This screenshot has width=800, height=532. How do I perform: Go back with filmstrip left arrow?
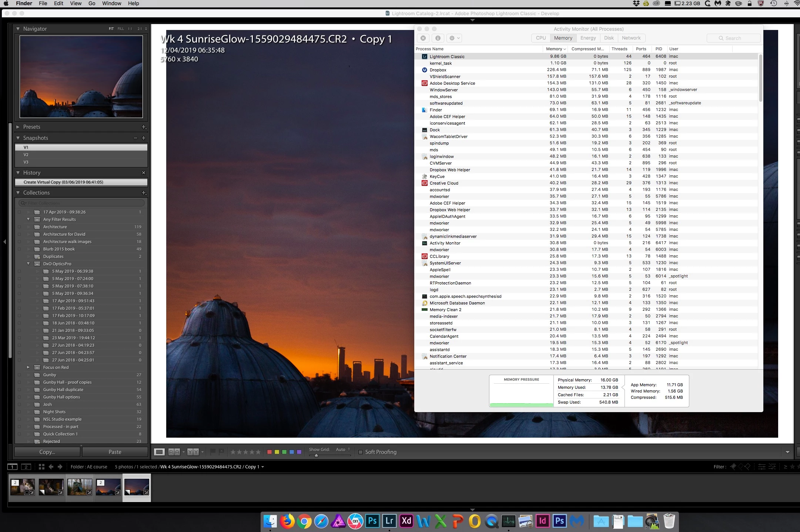[x=51, y=467]
